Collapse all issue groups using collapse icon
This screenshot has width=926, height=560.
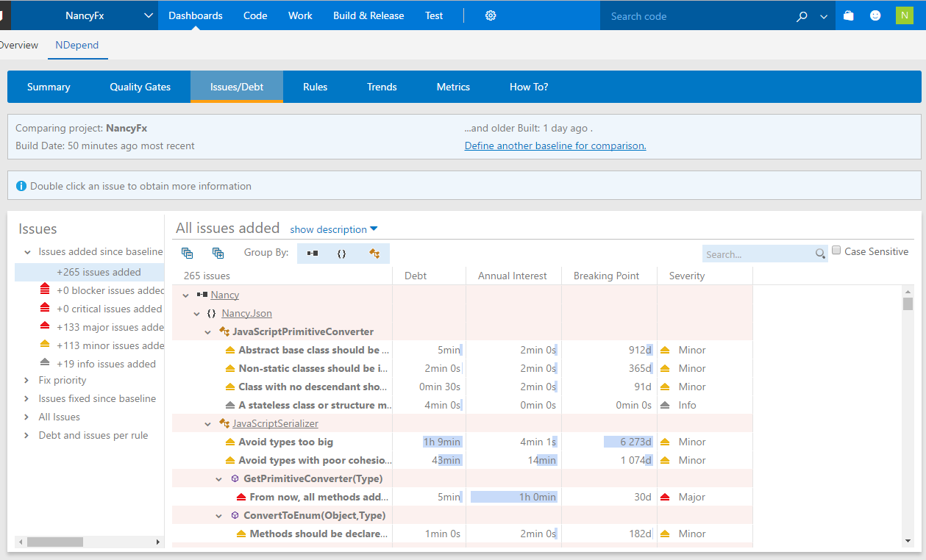tap(187, 253)
